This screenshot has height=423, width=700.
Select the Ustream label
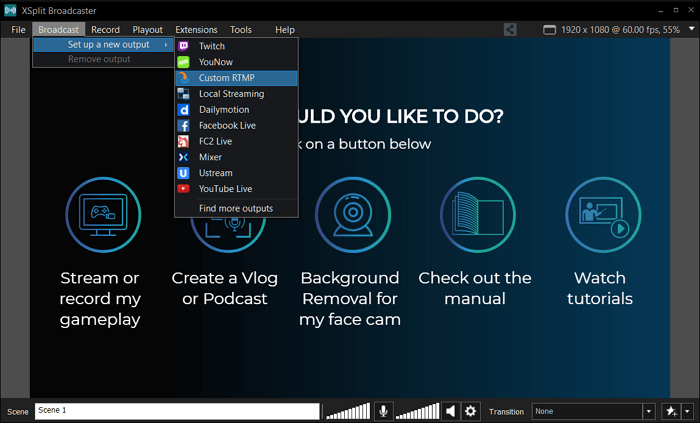[x=216, y=173]
